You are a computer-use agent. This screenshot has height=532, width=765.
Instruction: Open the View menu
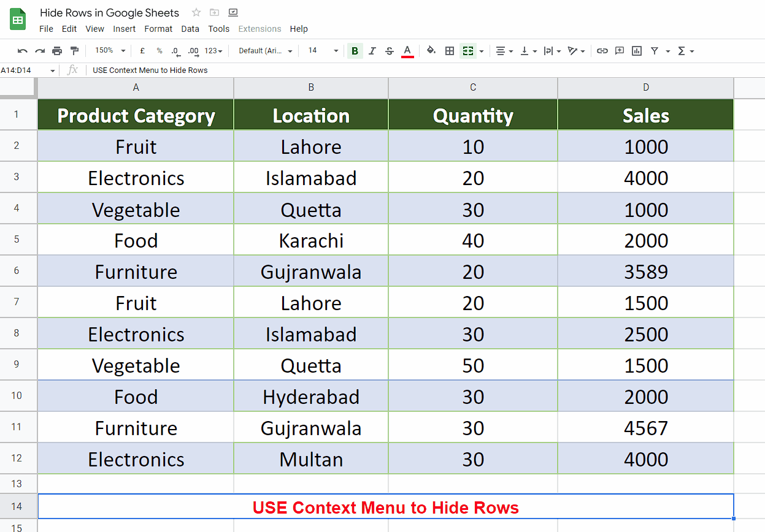click(95, 29)
